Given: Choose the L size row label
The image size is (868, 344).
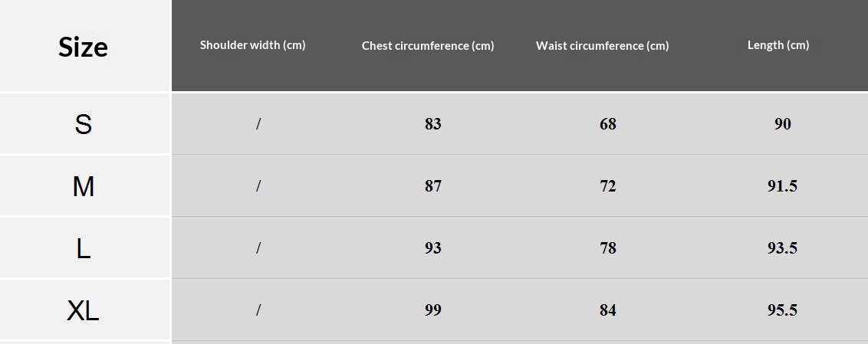Looking at the screenshot, I should point(84,248).
